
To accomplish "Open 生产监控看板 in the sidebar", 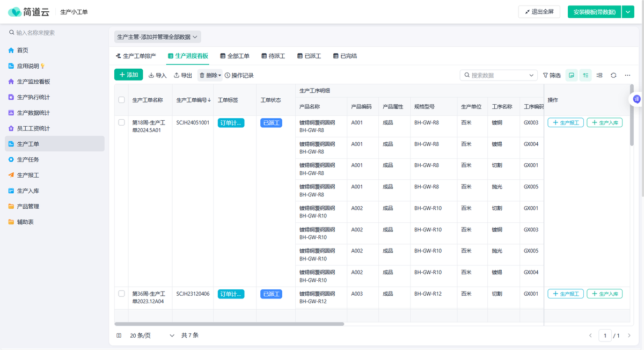I will tap(33, 82).
